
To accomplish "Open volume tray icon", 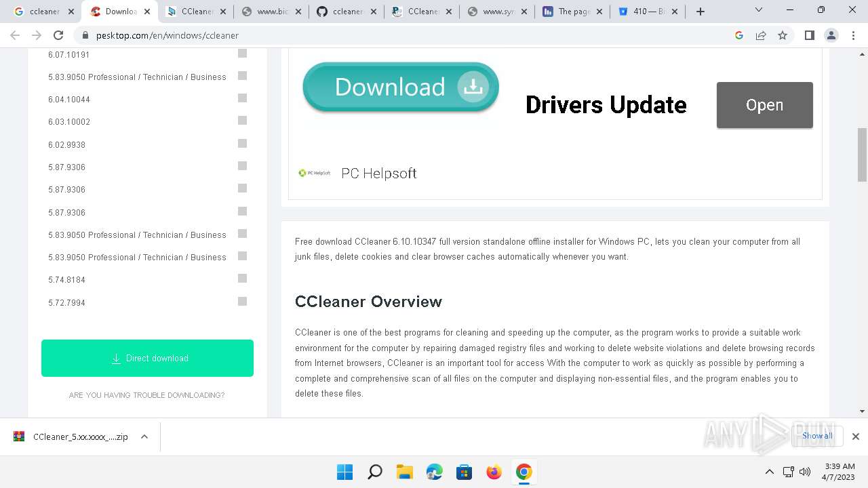I will coord(805,472).
